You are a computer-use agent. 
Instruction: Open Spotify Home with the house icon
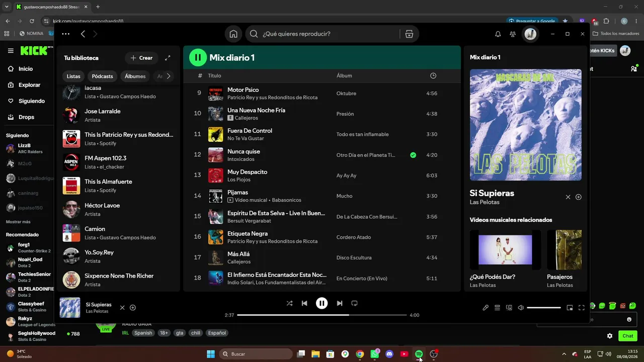233,34
